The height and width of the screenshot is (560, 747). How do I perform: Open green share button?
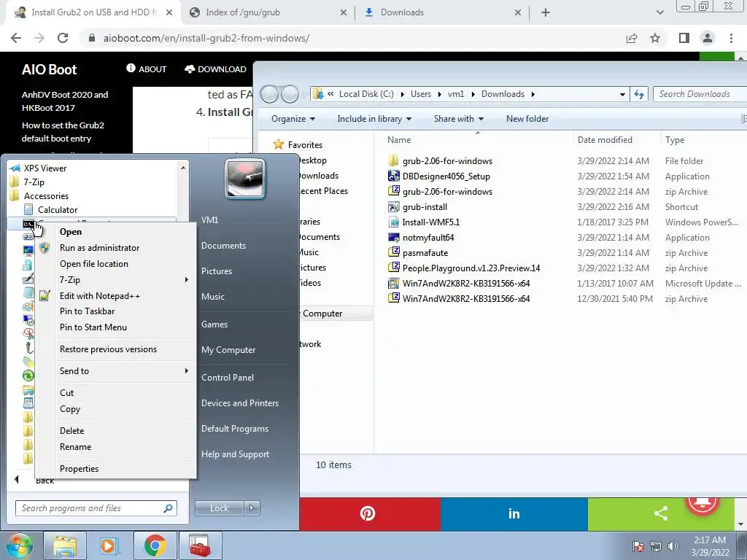(661, 514)
